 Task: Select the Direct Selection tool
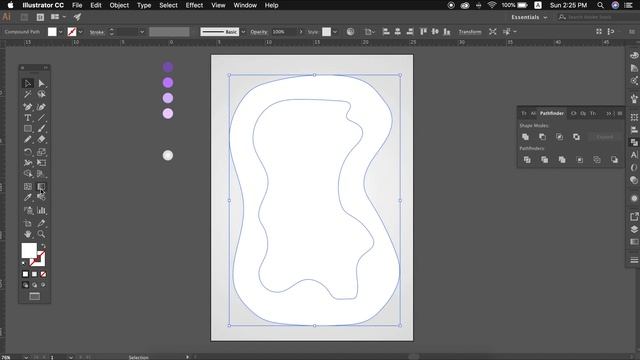pyautogui.click(x=41, y=84)
